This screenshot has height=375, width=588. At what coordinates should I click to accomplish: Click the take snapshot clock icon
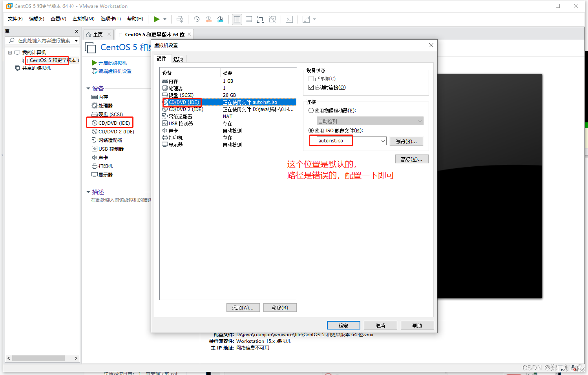(197, 19)
